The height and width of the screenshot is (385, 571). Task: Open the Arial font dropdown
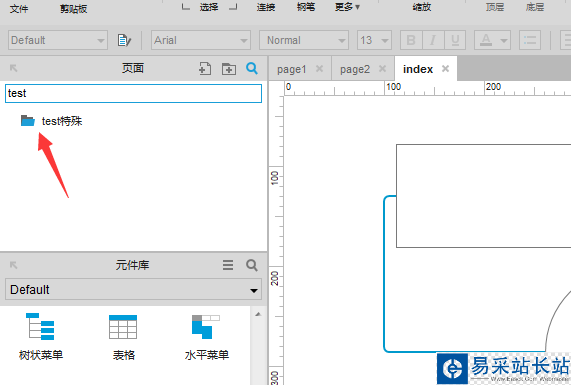pos(201,40)
